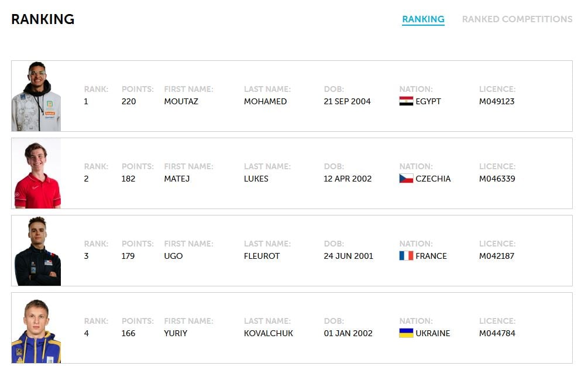Click the first name YURIY
Screen dimensions: 588x366
point(175,333)
